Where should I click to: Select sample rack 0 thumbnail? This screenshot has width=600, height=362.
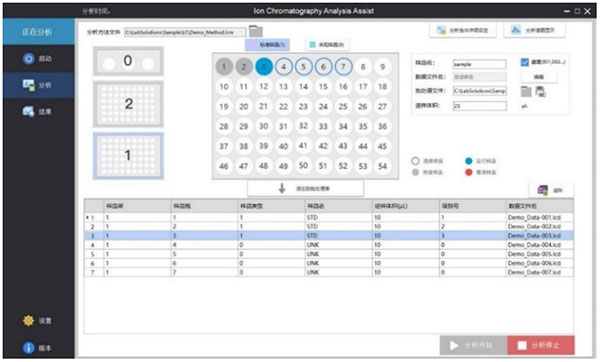point(129,61)
